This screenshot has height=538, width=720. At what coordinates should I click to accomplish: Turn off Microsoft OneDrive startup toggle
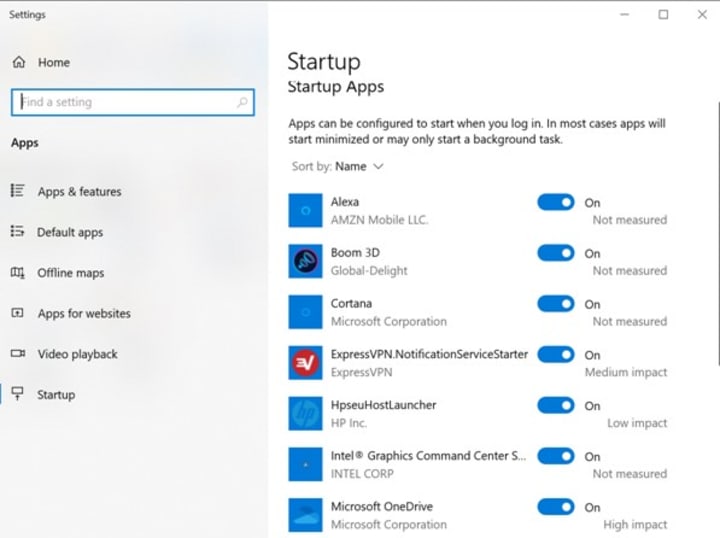556,507
